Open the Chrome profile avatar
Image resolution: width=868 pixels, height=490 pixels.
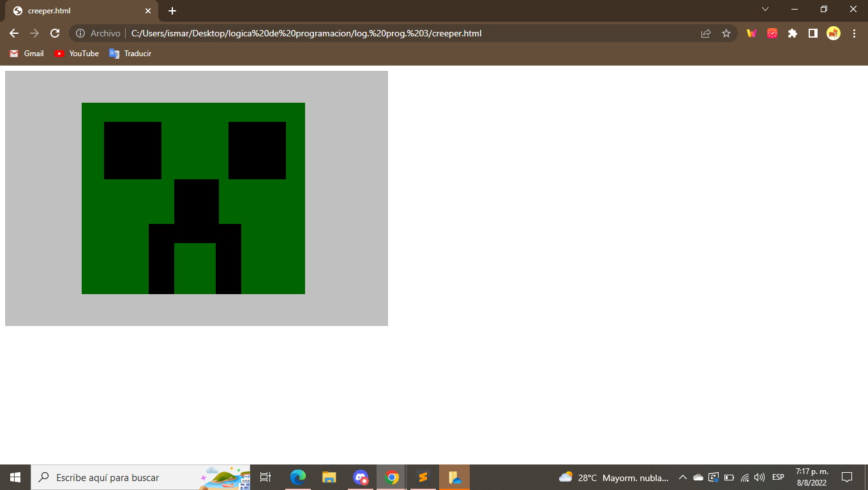(x=834, y=33)
